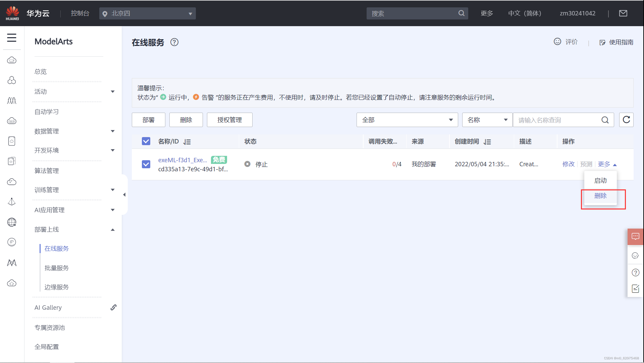Click the sailboat-shaped sidebar icon
The height and width of the screenshot is (363, 644).
12,202
